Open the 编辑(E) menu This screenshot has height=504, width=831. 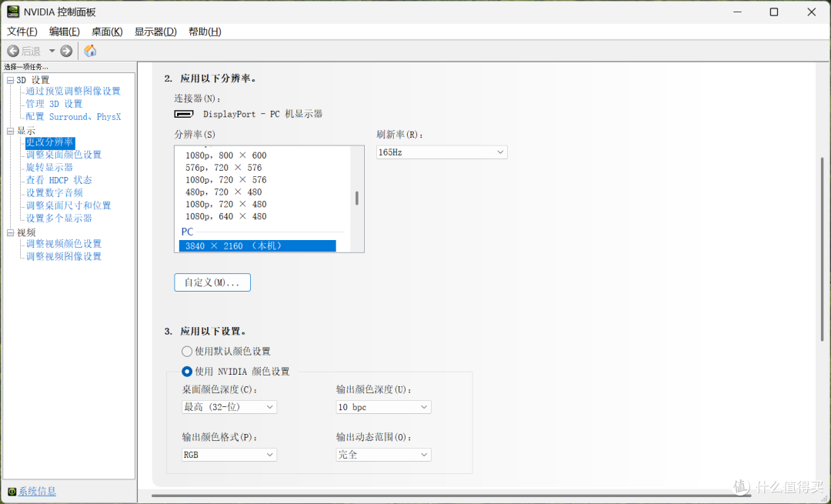tap(64, 32)
